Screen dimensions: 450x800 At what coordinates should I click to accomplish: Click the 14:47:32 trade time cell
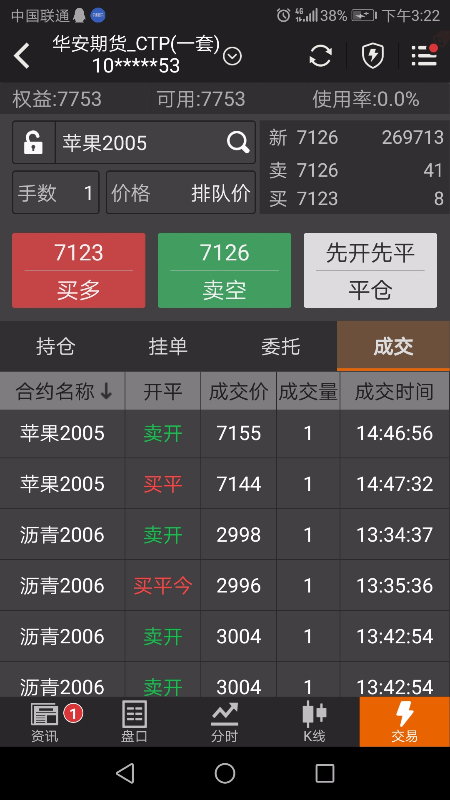(x=395, y=484)
